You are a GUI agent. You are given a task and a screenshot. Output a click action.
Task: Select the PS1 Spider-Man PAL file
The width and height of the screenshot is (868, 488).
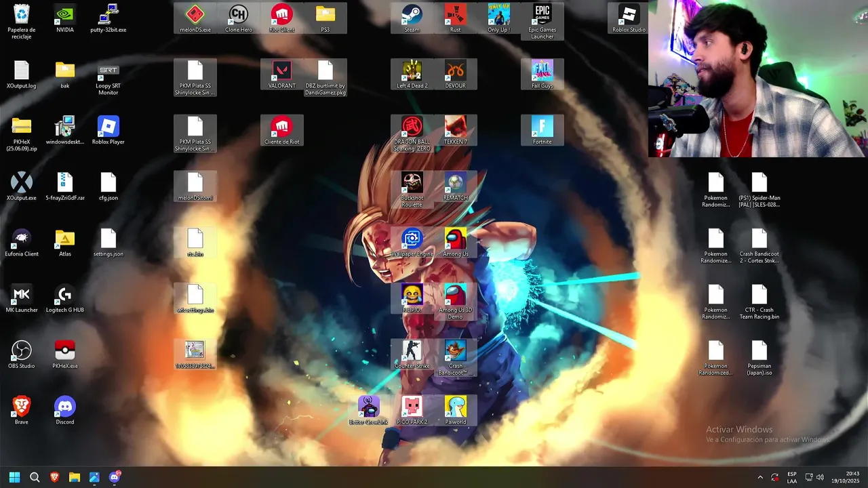click(759, 190)
